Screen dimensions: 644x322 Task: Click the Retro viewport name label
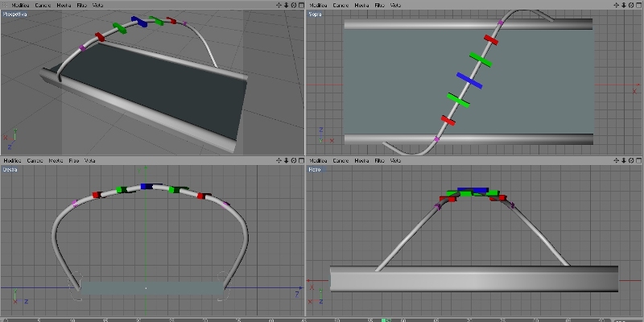[x=315, y=169]
